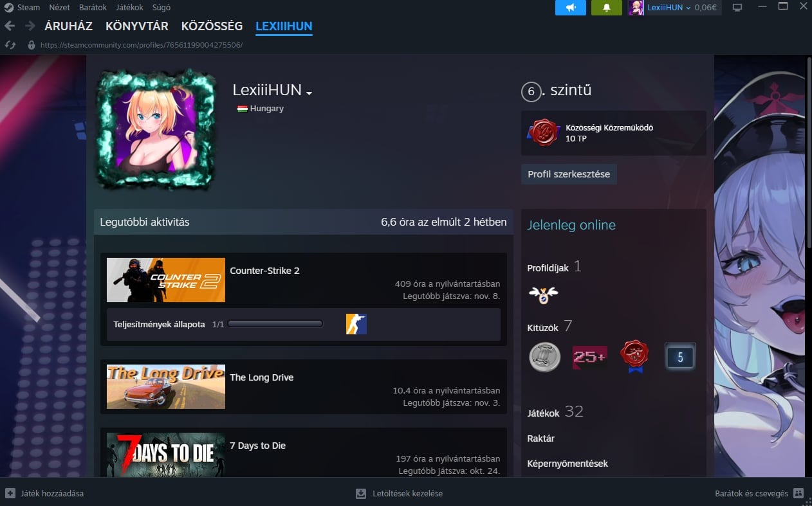The width and height of the screenshot is (812, 506).
Task: Open the Közösségi Közreműködő badge
Action: pos(613,133)
